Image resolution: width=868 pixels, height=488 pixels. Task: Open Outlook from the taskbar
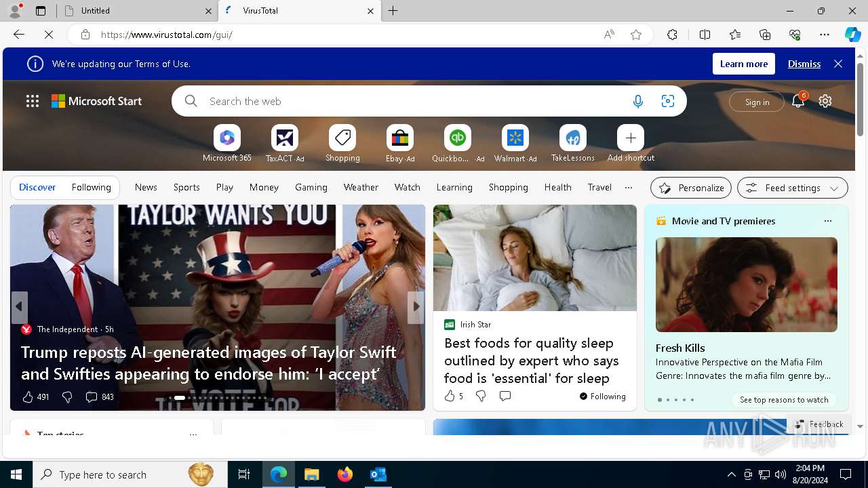coord(378,474)
